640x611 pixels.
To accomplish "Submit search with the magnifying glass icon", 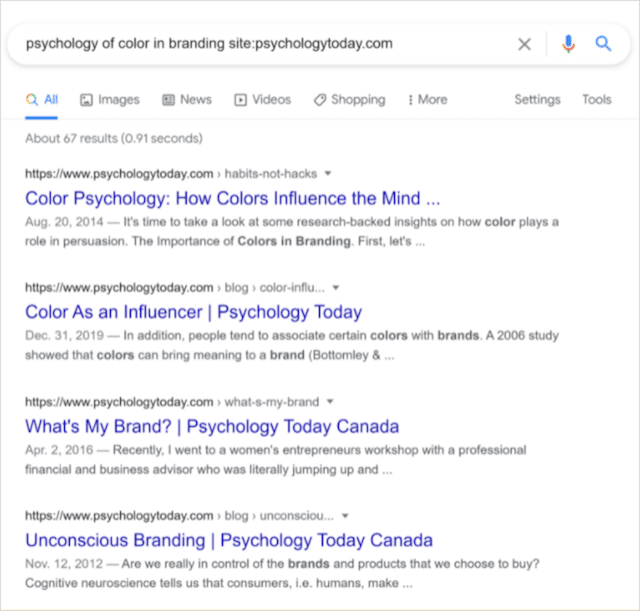I will point(603,43).
